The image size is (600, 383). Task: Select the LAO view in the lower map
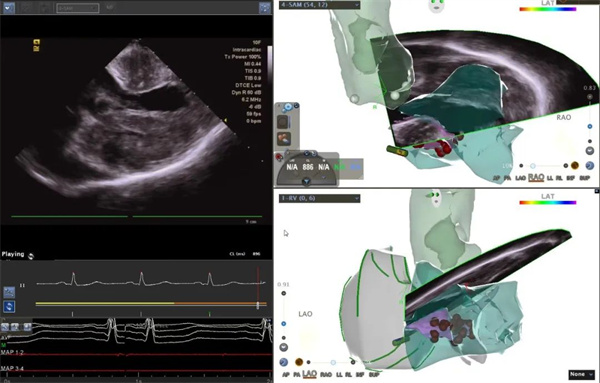click(309, 374)
